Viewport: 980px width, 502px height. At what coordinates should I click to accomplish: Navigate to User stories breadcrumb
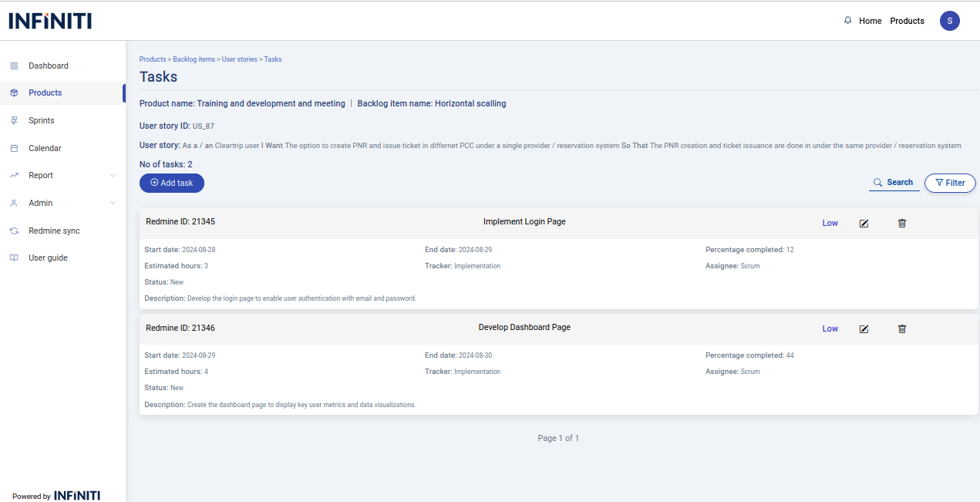tap(240, 59)
